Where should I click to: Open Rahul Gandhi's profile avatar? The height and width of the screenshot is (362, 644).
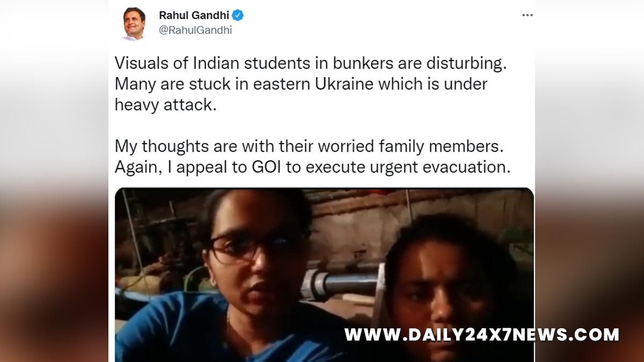click(133, 23)
